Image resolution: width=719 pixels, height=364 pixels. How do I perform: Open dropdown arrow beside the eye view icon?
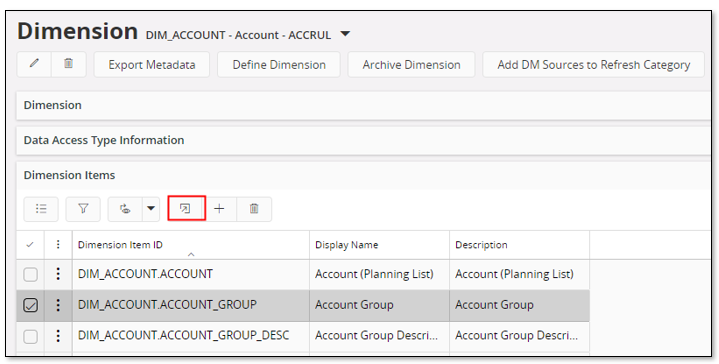click(151, 209)
